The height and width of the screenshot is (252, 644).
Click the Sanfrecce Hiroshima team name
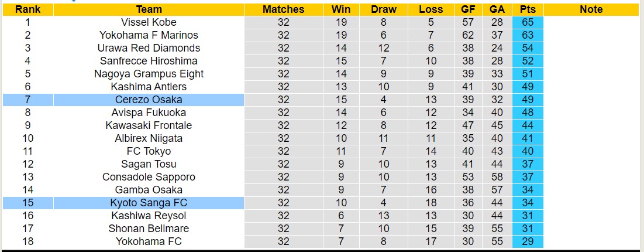pyautogui.click(x=149, y=61)
